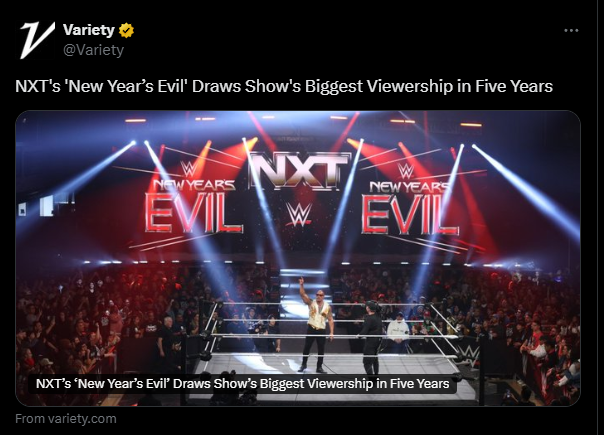Click the left New Year's Evil sign
Viewport: 604px width, 435px height.
(x=194, y=206)
